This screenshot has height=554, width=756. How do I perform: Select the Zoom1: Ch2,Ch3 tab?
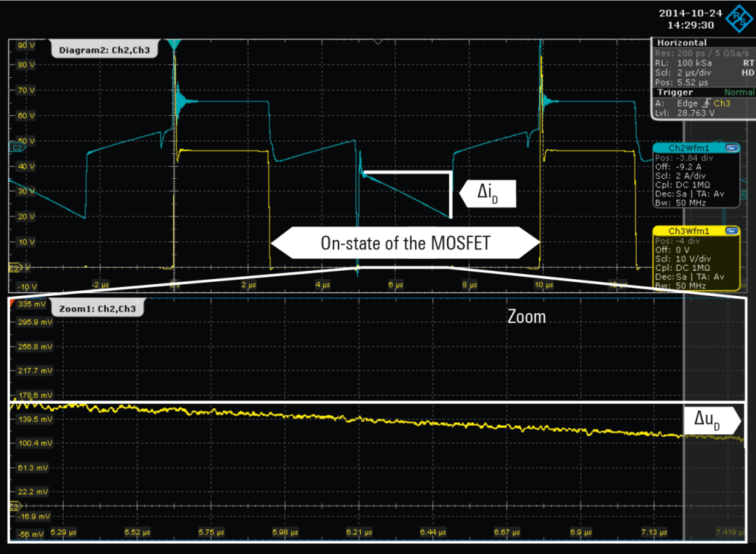pyautogui.click(x=97, y=309)
